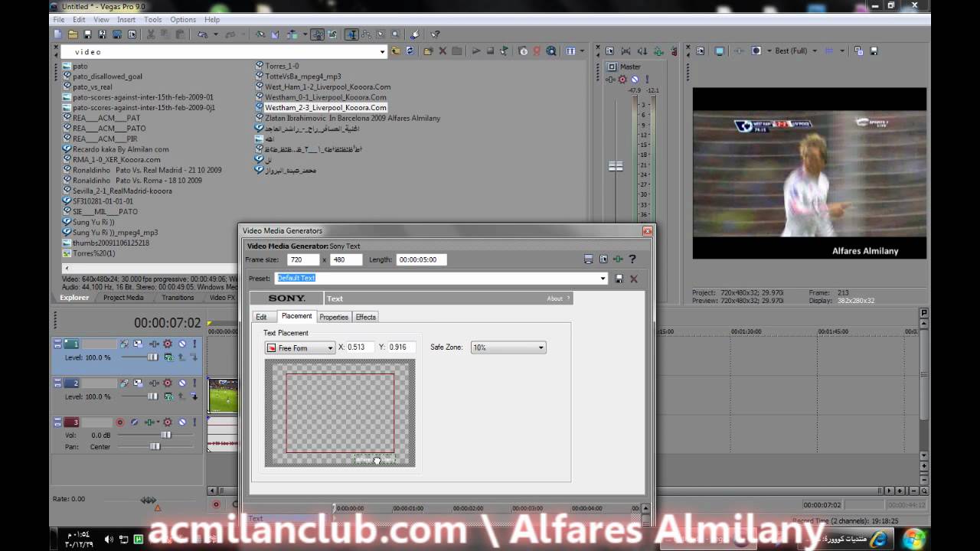Open Internet Explorer from the taskbar

[x=880, y=540]
